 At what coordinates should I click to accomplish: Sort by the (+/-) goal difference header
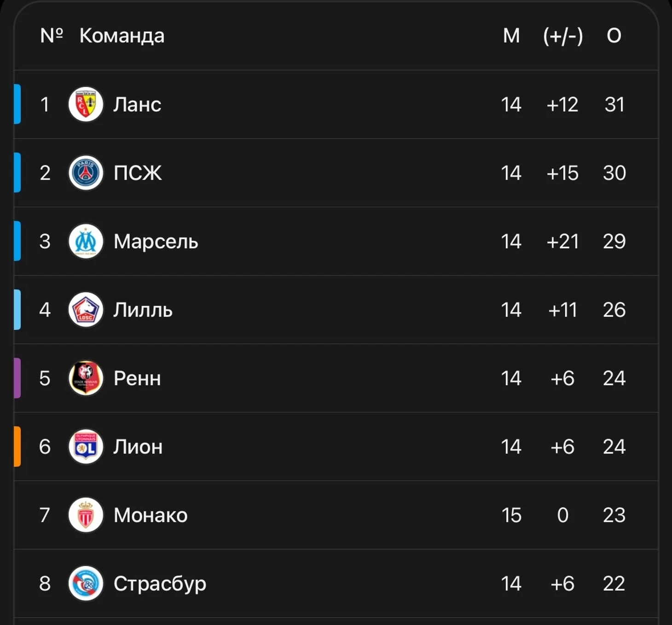562,35
